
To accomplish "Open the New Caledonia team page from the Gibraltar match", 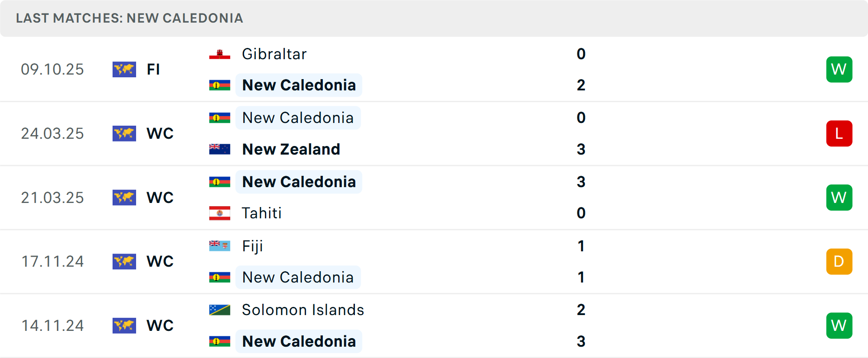I will (x=299, y=85).
